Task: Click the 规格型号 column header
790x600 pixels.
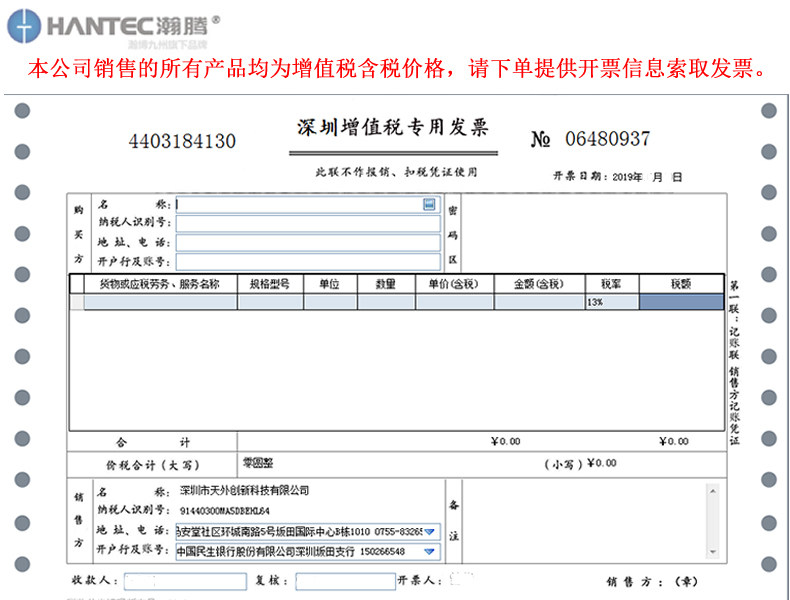Action: tap(270, 284)
